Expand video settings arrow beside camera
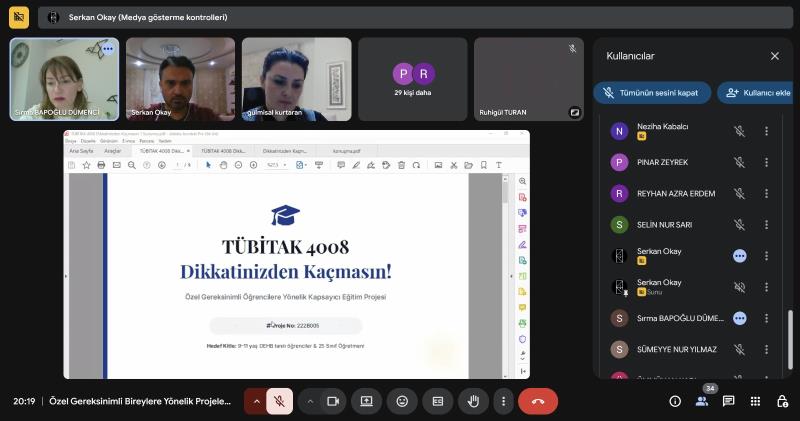 pos(310,401)
